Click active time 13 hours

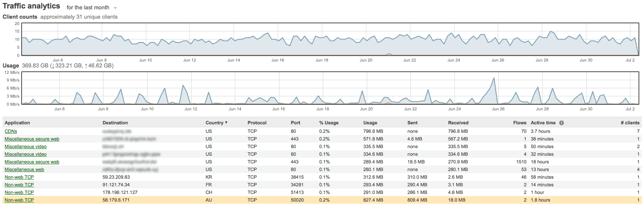[540, 169]
